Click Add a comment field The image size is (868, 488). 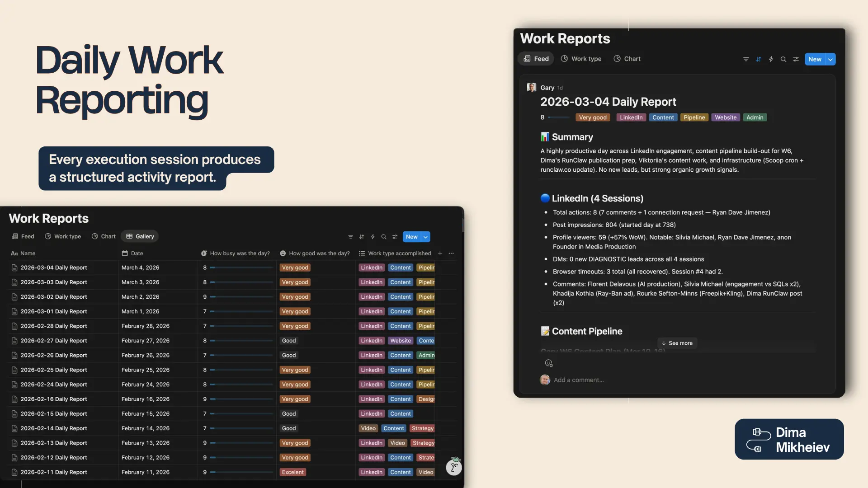click(x=579, y=380)
